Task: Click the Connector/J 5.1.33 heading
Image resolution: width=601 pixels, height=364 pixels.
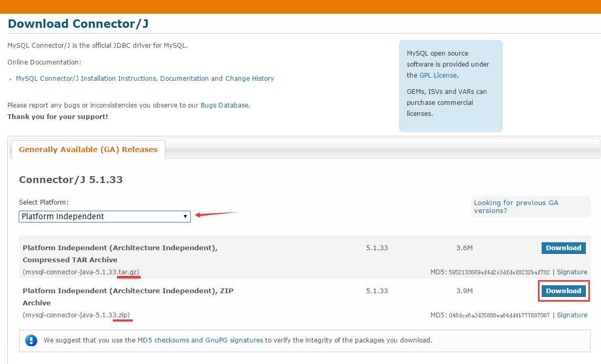Action: click(x=71, y=180)
